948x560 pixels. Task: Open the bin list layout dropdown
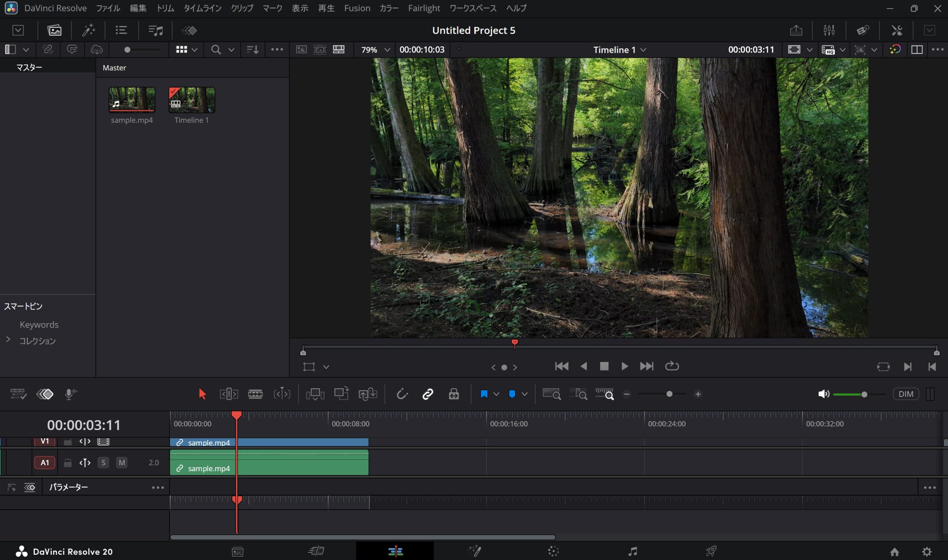(26, 50)
